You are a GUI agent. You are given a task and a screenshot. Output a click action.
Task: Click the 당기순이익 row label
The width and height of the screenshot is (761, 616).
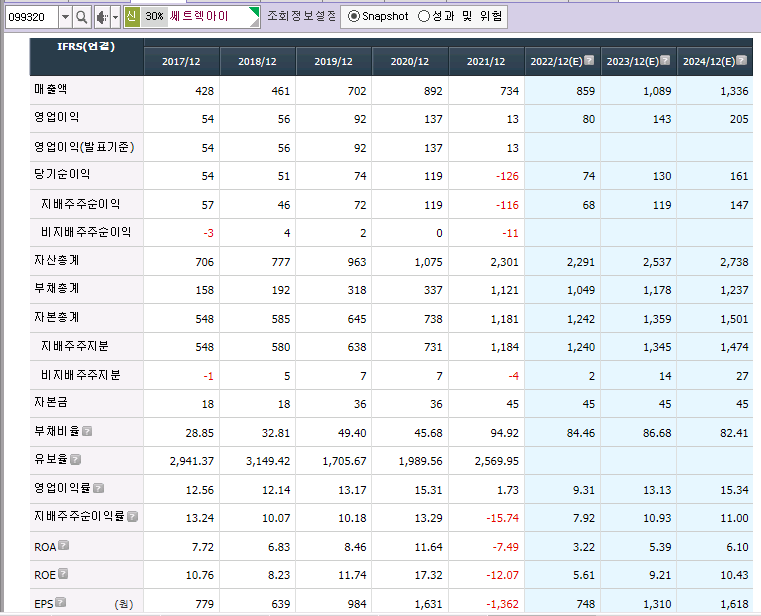coord(62,174)
